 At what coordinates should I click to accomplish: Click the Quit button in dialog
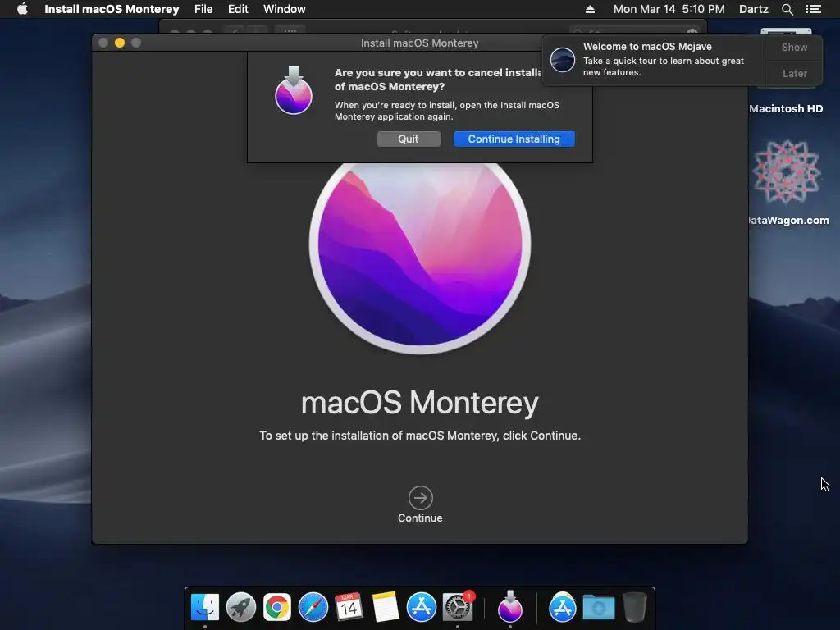[x=409, y=139]
